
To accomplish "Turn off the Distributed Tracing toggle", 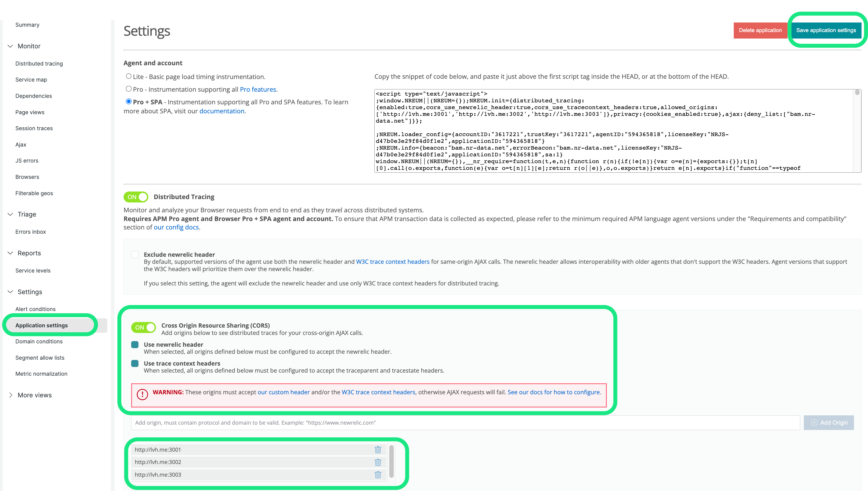I will 136,197.
